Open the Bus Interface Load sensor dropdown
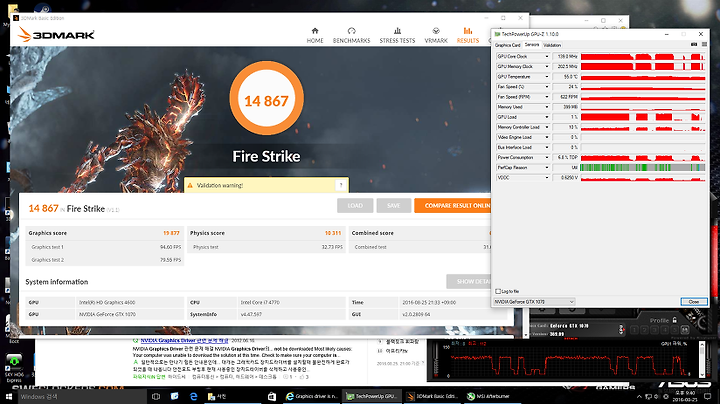Image resolution: width=720 pixels, height=404 pixels. (x=546, y=147)
